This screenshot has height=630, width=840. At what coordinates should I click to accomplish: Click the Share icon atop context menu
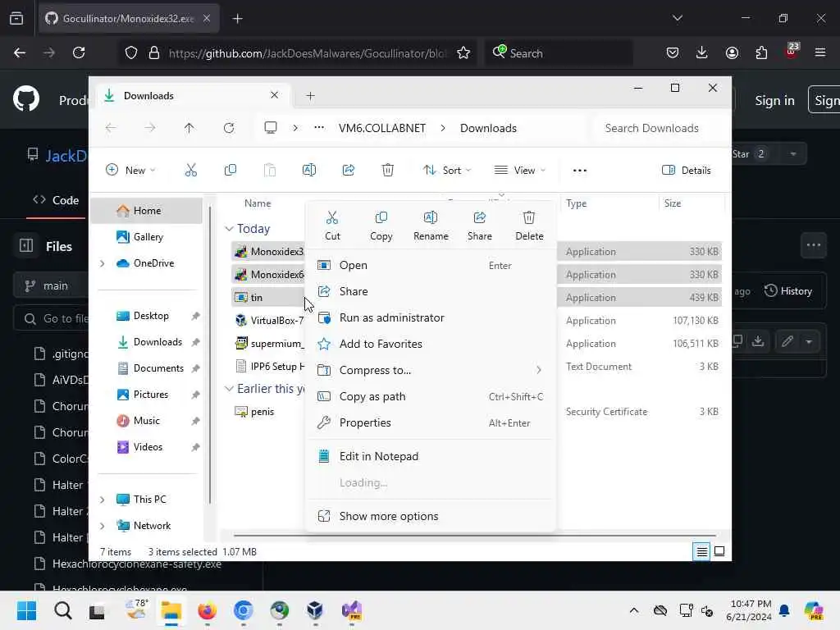[x=479, y=218]
